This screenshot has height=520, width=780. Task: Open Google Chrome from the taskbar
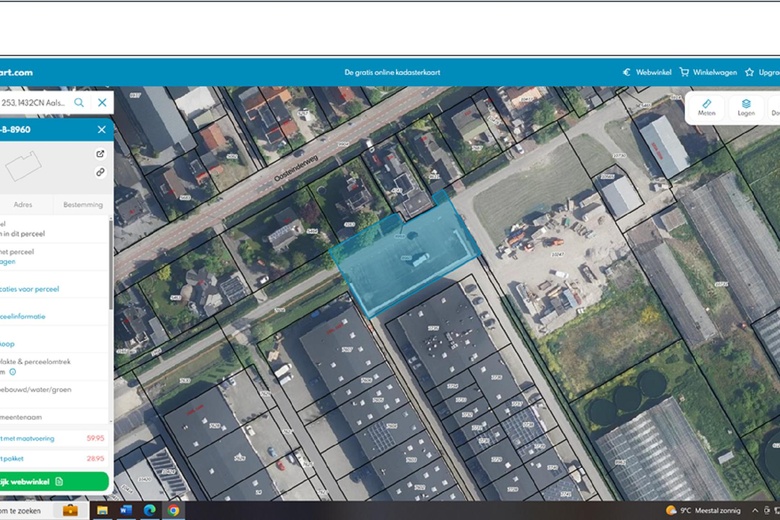point(173,510)
